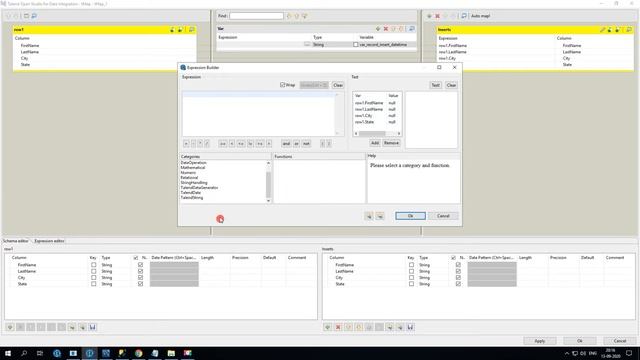Toggle Nullable header checkbox in Inserts schema
Image resolution: width=640 pixels, height=360 pixels.
(453, 258)
